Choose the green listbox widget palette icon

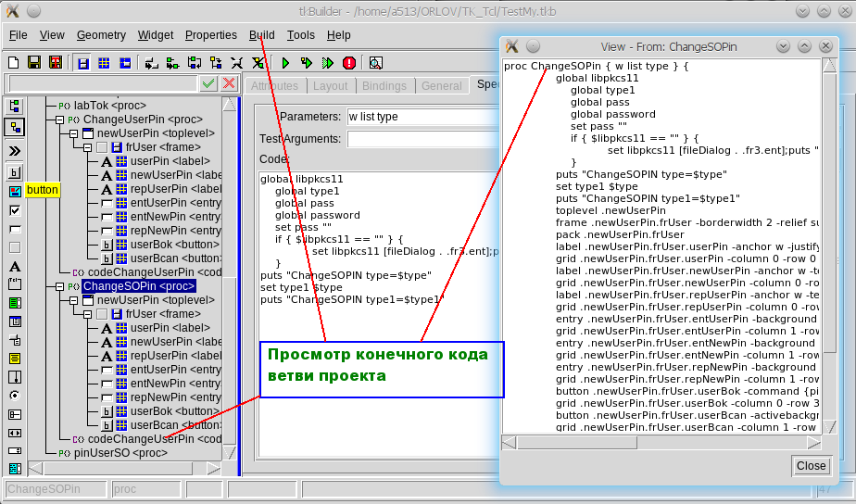click(15, 303)
